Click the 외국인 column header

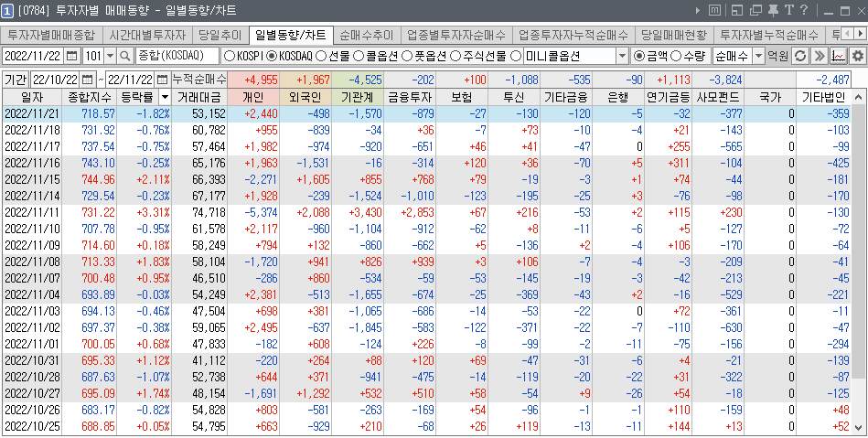coord(308,96)
